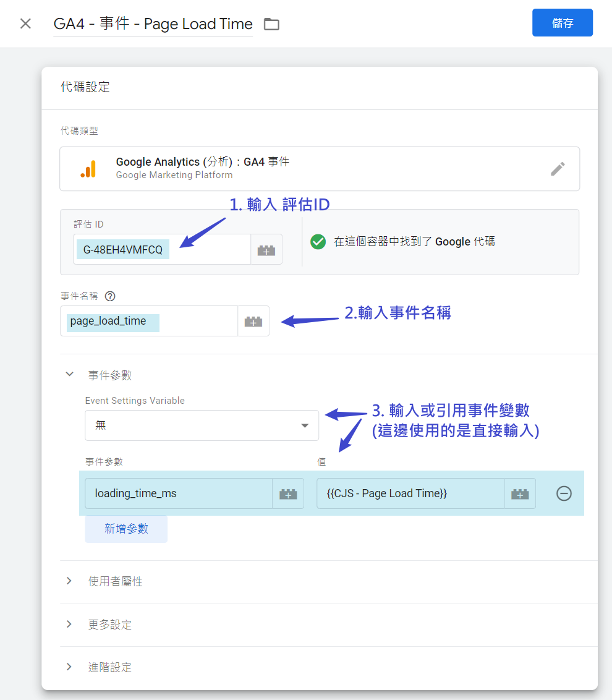
Task: Remove the loading_time_ms parameter row
Action: click(x=564, y=493)
